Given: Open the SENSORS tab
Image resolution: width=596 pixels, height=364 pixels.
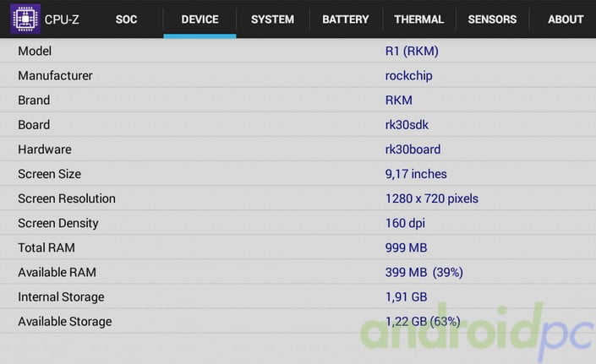Looking at the screenshot, I should point(492,19).
